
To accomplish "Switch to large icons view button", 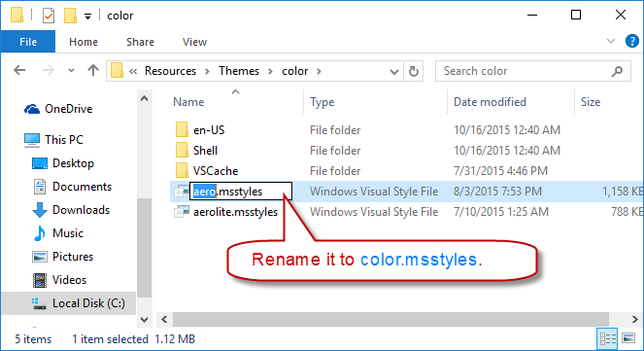I will pos(628,338).
